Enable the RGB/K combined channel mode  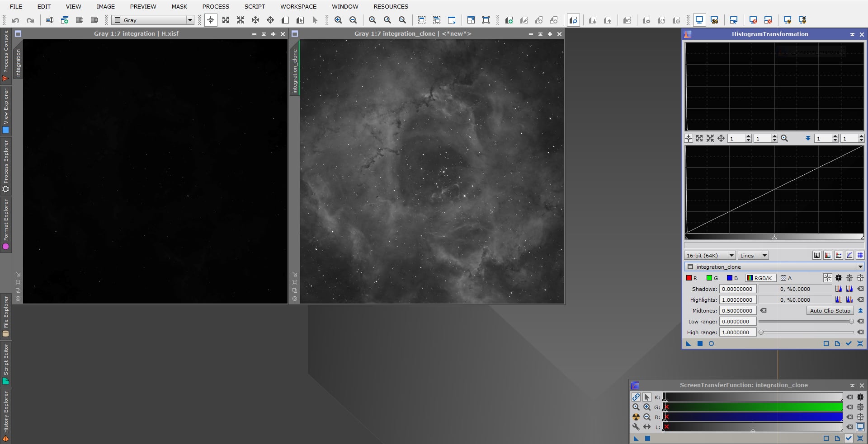tap(760, 278)
